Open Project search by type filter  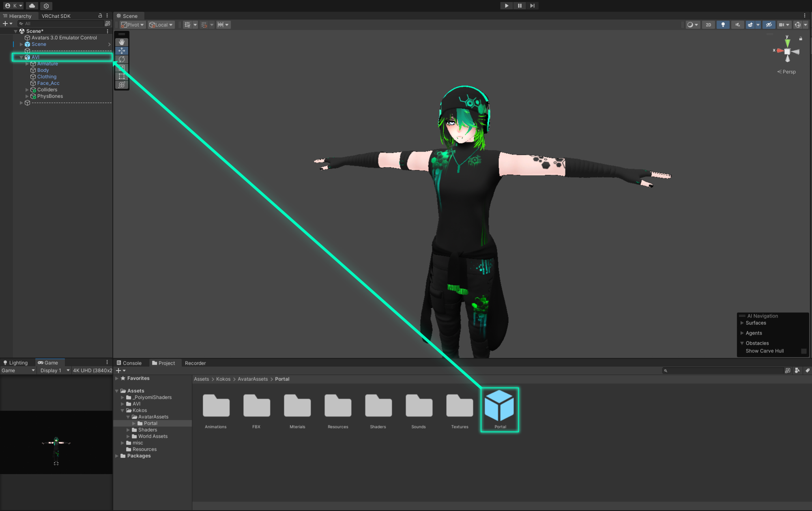[x=797, y=371]
